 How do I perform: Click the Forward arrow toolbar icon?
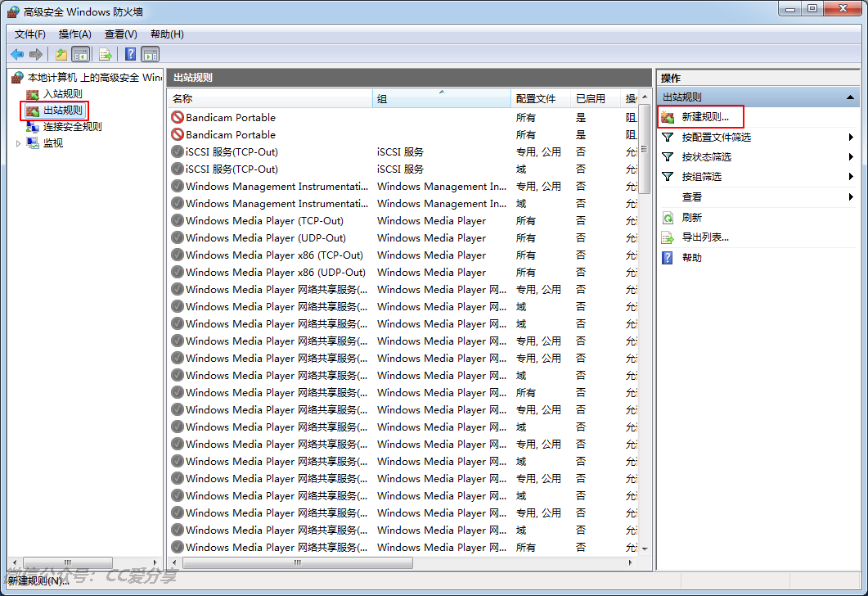pos(36,54)
